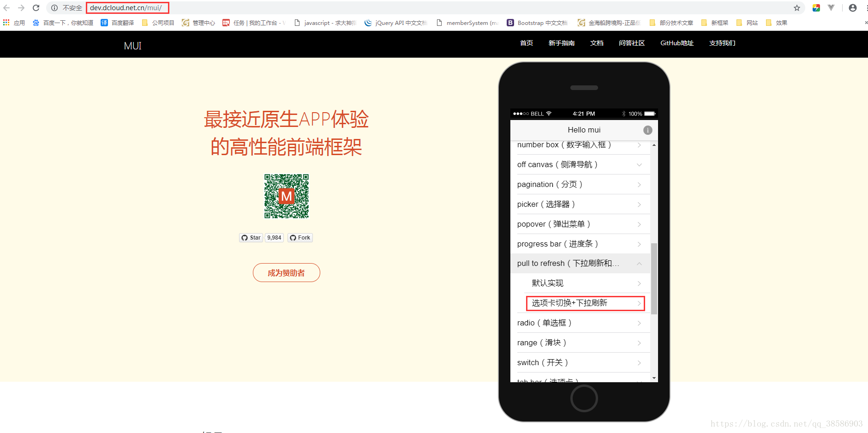
Task: Open the Baidu Translate bookmark
Action: pyautogui.click(x=117, y=23)
